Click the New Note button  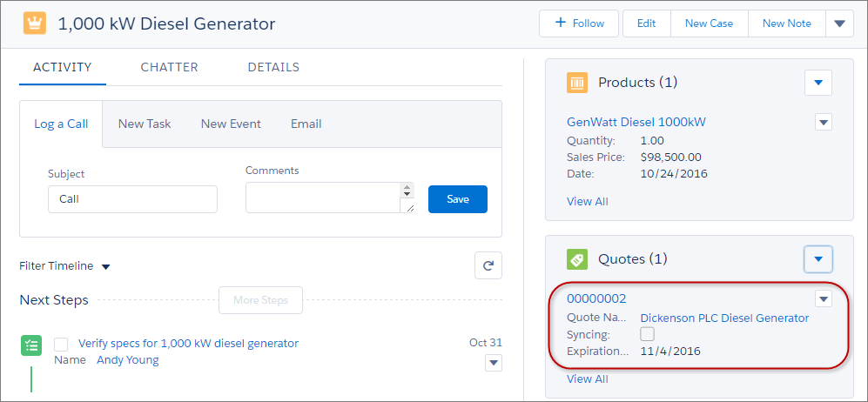pyautogui.click(x=787, y=23)
